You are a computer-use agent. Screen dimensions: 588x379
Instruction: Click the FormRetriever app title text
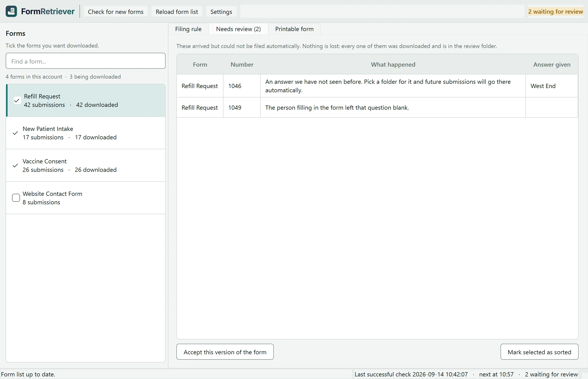(48, 11)
